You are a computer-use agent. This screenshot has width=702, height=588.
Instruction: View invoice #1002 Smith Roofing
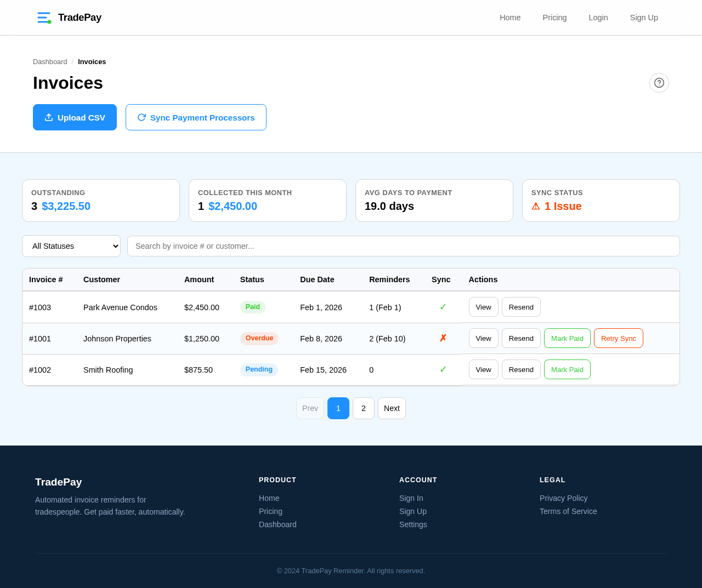[484, 369]
